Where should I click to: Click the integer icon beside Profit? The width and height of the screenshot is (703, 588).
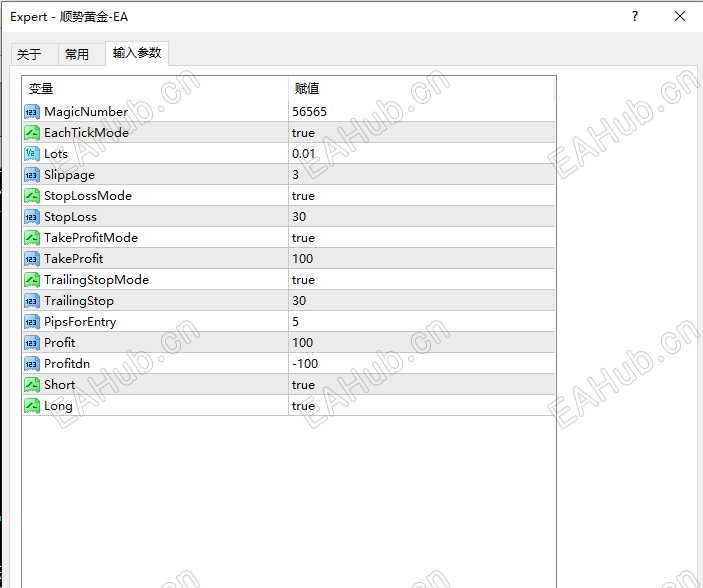tap(32, 343)
